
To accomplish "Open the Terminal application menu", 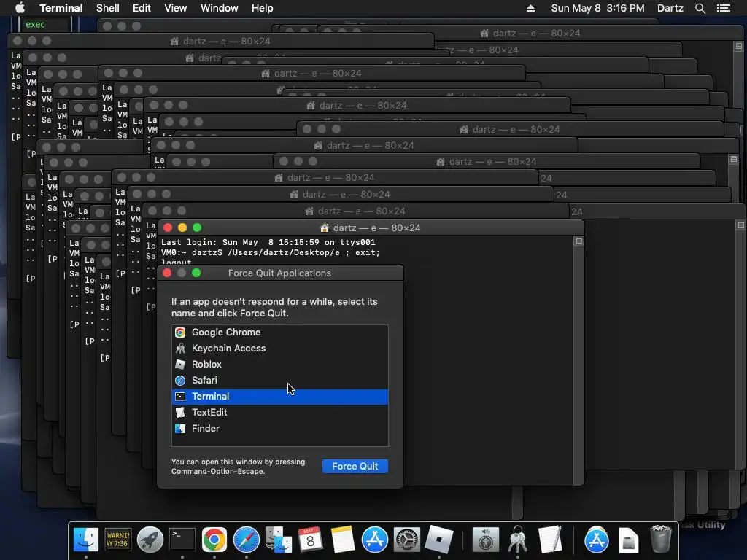I will 61,8.
